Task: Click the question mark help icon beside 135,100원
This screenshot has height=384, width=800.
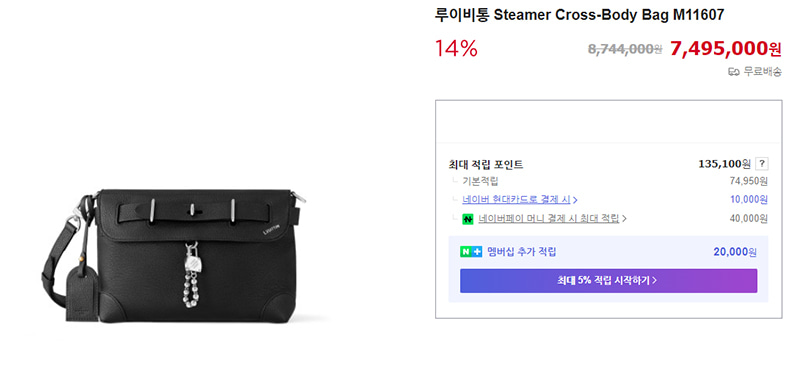Action: [x=762, y=164]
